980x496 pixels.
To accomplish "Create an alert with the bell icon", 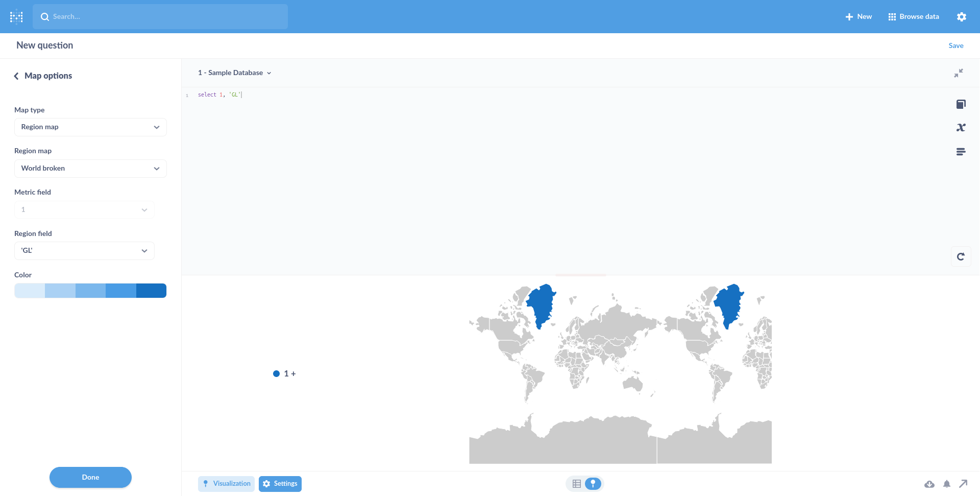I will (947, 484).
